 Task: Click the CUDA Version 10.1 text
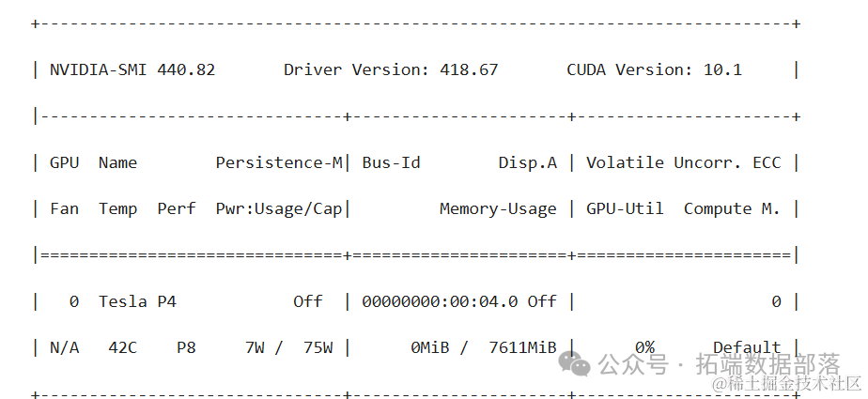click(x=655, y=69)
